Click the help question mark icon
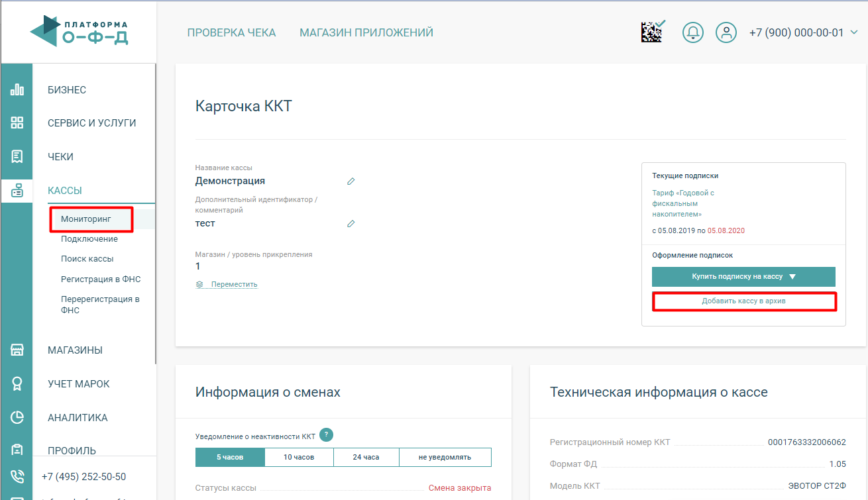 [326, 435]
